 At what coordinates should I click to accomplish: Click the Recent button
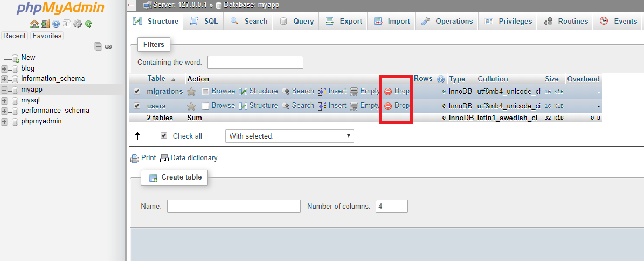click(x=15, y=36)
